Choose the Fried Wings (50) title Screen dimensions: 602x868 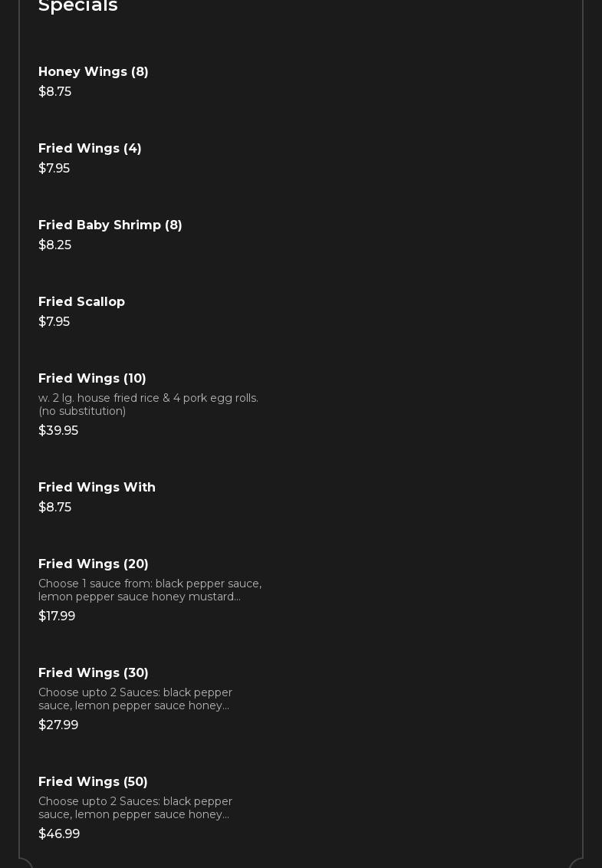point(93,782)
